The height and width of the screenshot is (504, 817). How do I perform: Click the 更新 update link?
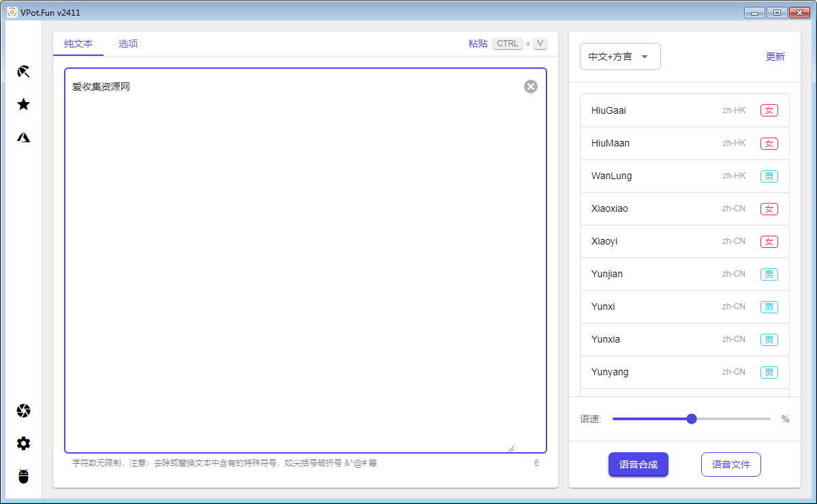[x=775, y=57]
